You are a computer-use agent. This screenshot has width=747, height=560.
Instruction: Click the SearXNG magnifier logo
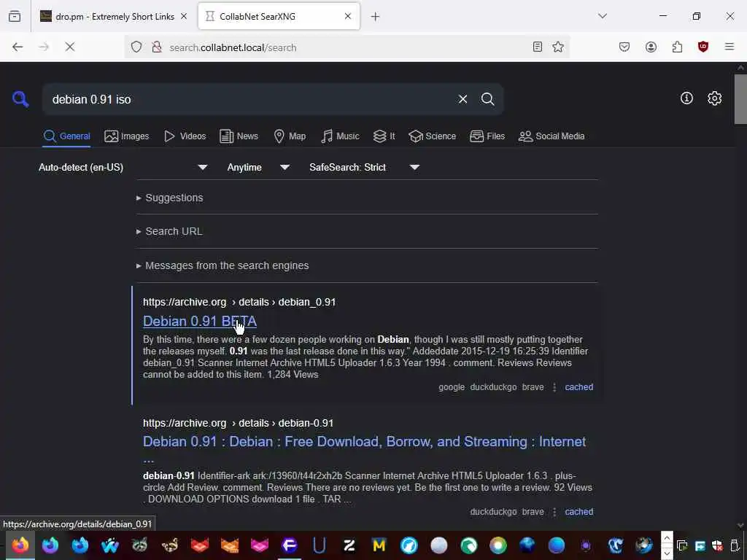[x=20, y=99]
